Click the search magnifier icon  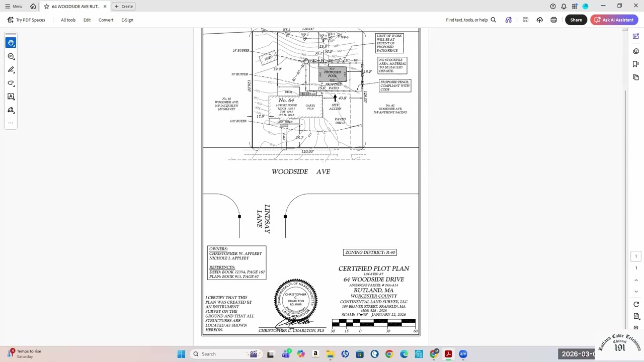494,20
